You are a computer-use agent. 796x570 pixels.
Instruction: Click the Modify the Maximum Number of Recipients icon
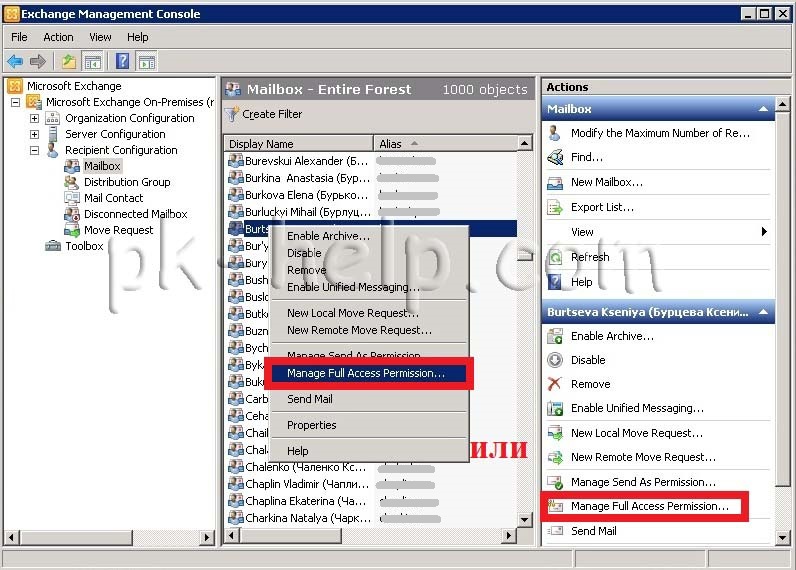pyautogui.click(x=555, y=133)
